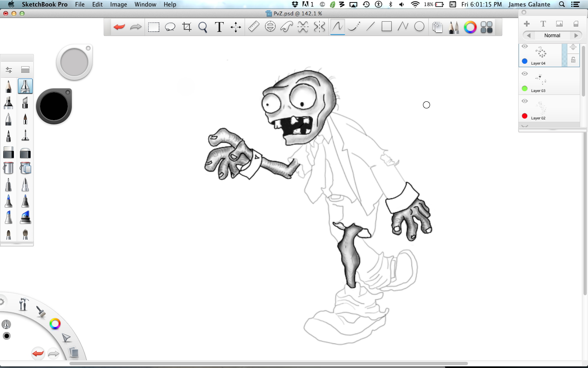Image resolution: width=588 pixels, height=368 pixels.
Task: Click the Redo arrow in top toolbar
Action: click(x=136, y=27)
